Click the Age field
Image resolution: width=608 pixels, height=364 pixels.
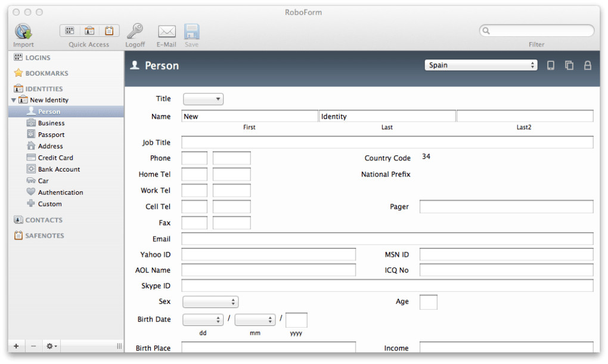429,302
